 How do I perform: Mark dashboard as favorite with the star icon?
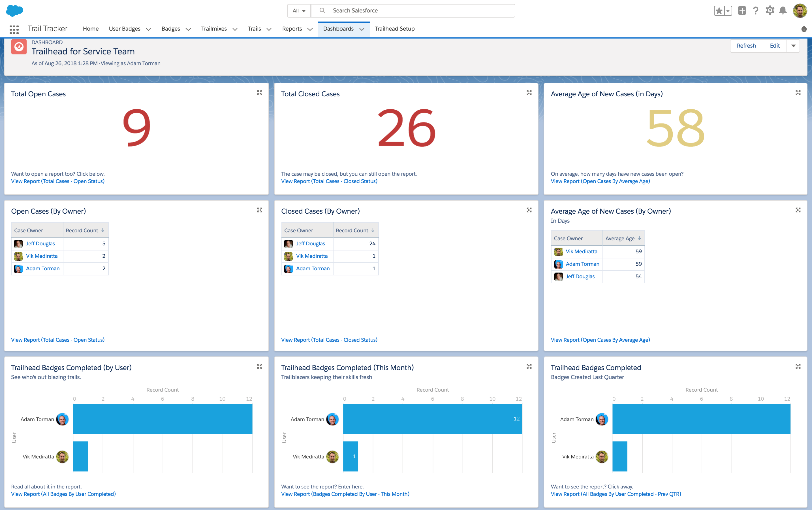pos(719,10)
